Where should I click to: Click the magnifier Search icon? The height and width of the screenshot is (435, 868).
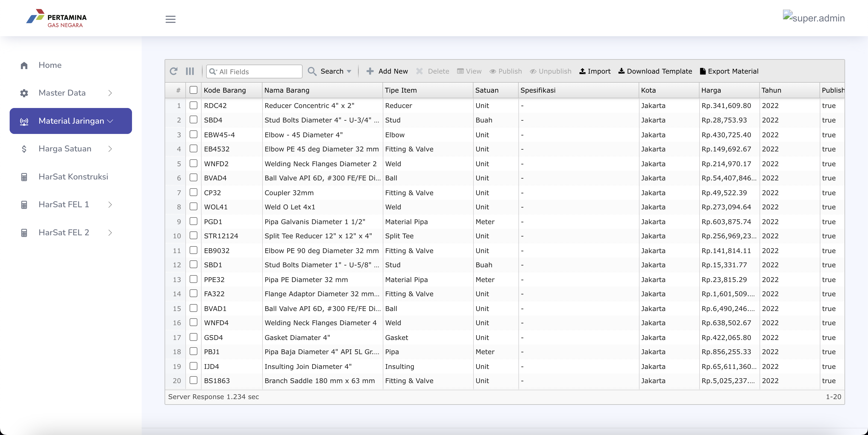tap(312, 71)
